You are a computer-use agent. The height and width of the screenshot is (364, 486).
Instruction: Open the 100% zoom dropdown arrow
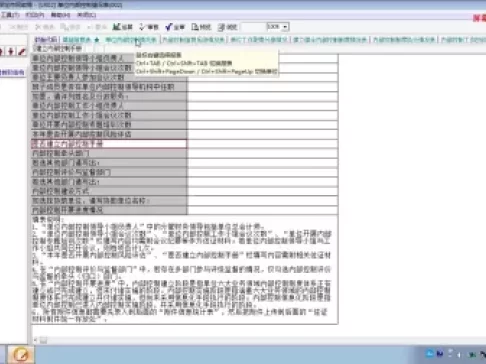coord(285,27)
